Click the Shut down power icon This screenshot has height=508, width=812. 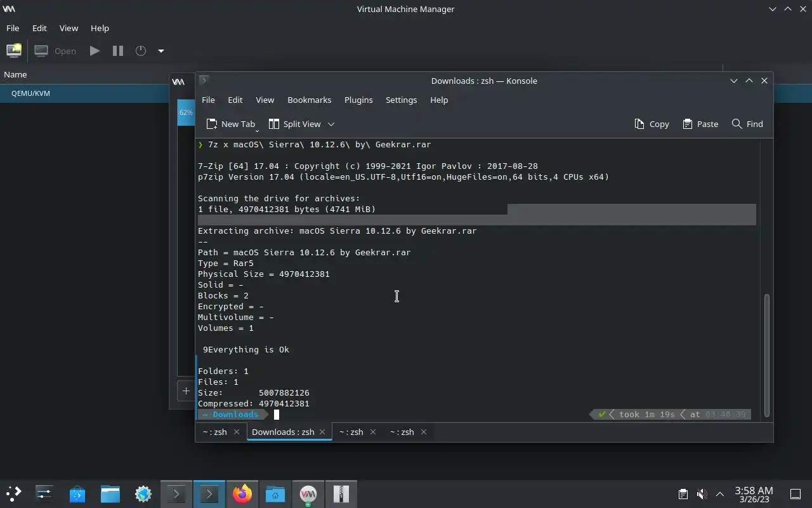[x=141, y=51]
